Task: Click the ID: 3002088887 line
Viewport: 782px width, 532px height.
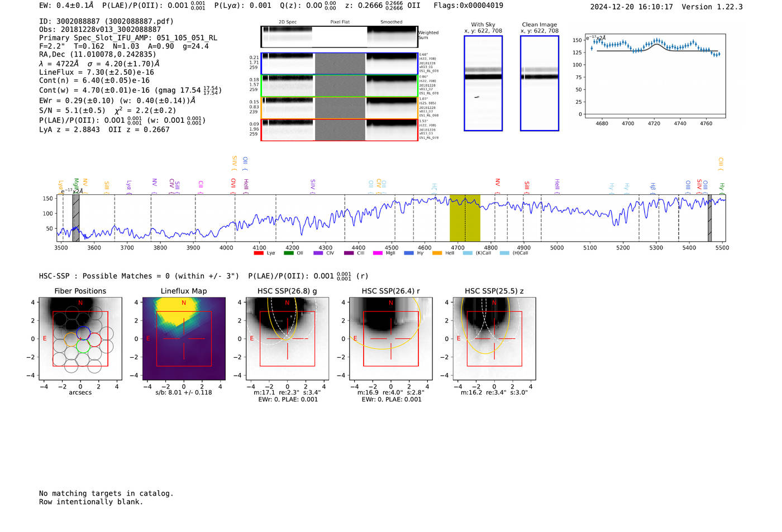Action: click(x=106, y=21)
